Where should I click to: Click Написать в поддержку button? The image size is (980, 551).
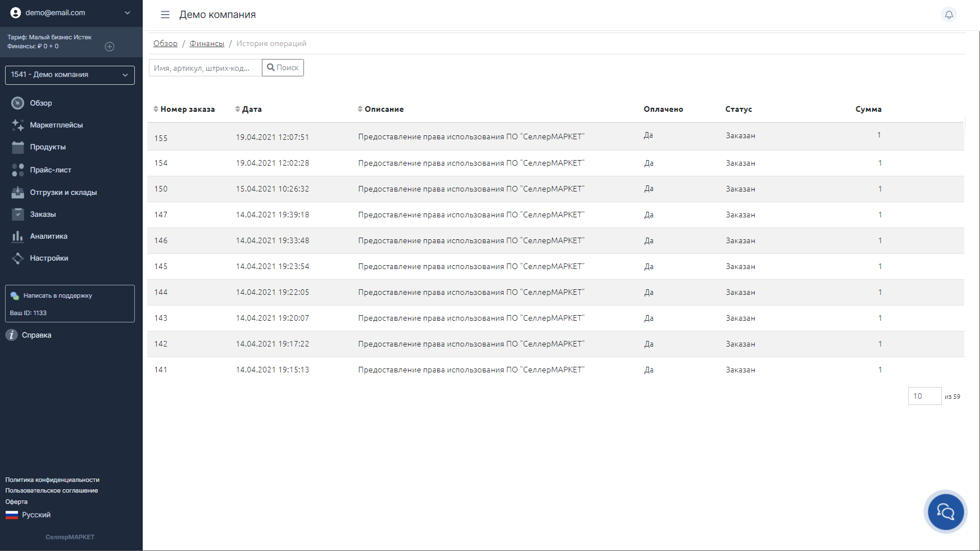[57, 295]
